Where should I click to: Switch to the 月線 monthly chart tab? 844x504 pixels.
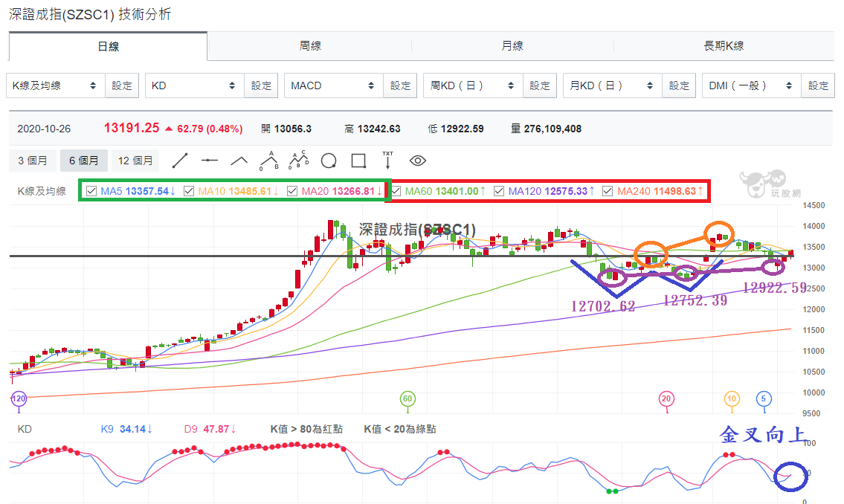pyautogui.click(x=512, y=46)
